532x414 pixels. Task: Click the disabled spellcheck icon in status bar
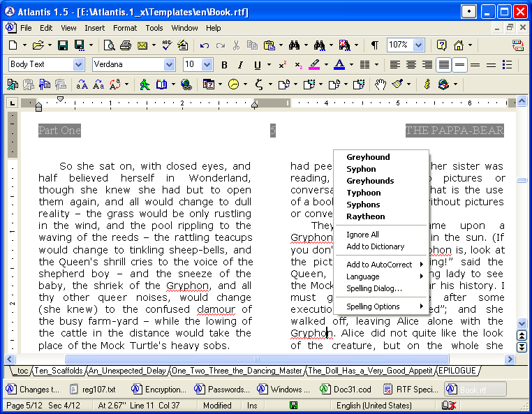point(449,406)
